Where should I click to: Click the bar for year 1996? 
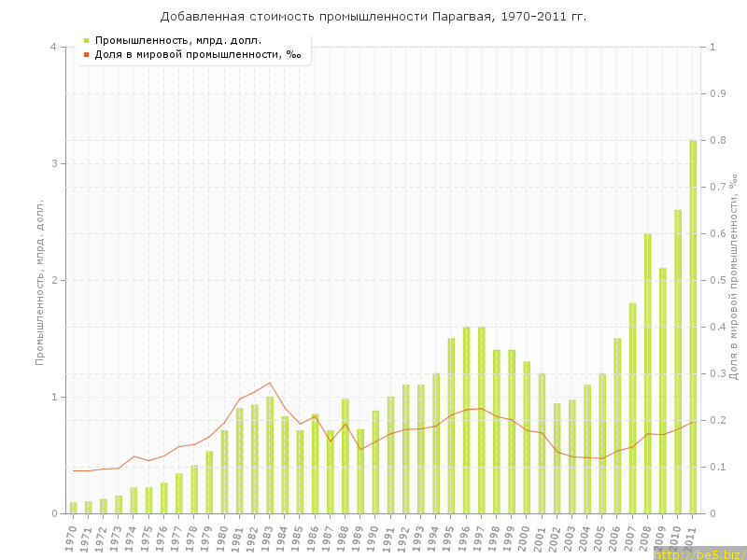(x=466, y=420)
